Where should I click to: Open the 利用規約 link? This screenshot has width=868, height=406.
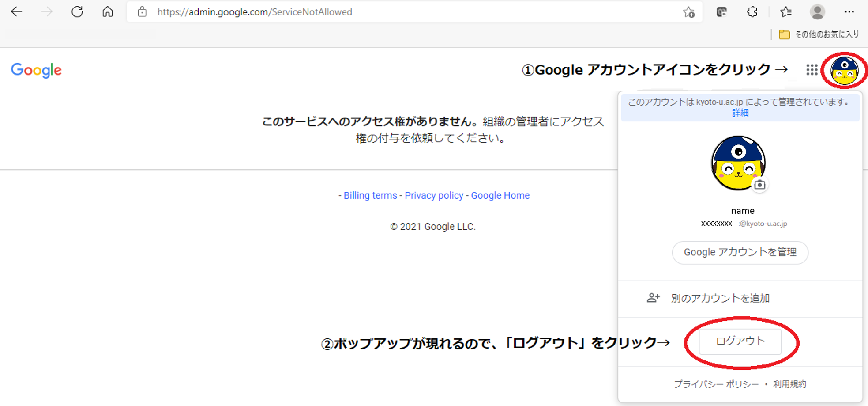tap(789, 384)
